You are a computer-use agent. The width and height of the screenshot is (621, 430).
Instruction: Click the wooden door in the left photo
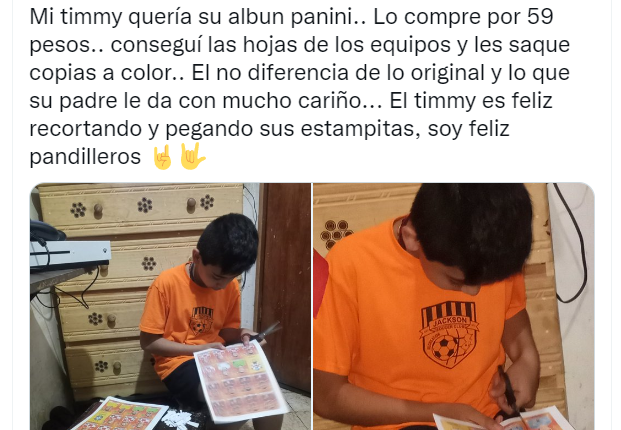[284, 286]
